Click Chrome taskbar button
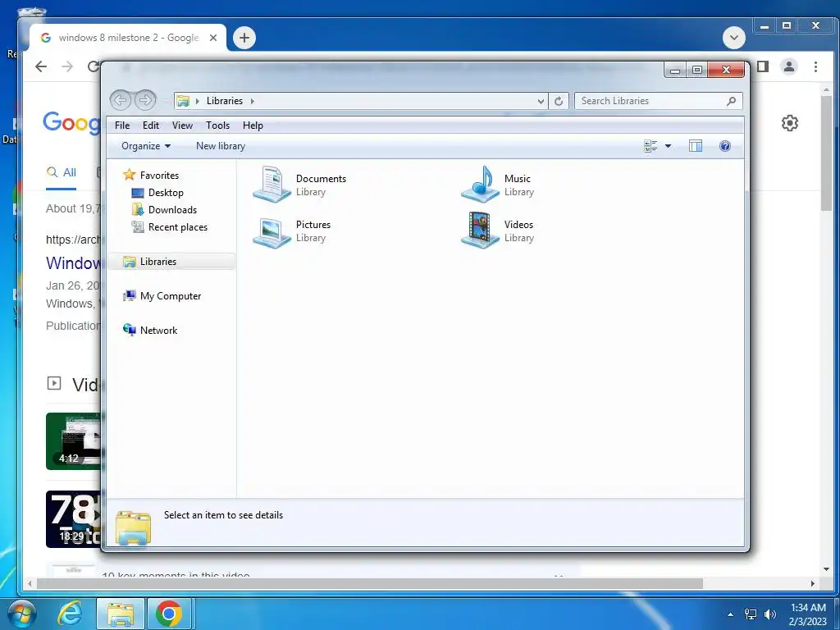 (169, 614)
